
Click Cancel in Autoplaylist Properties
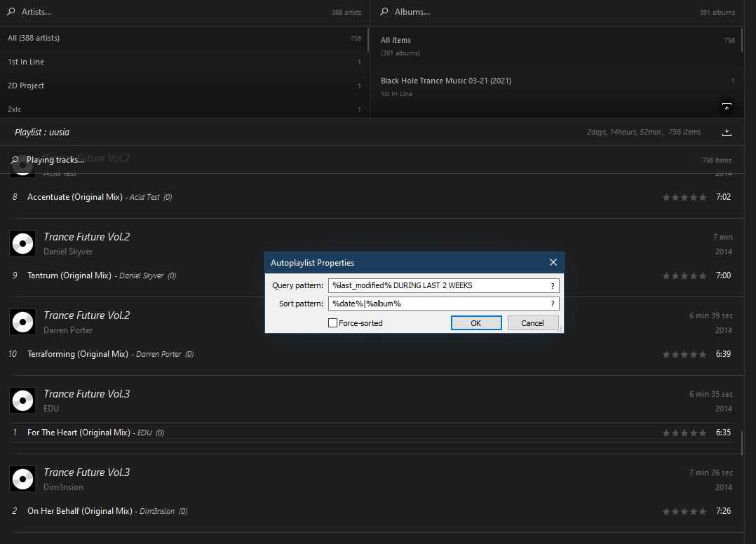point(532,323)
